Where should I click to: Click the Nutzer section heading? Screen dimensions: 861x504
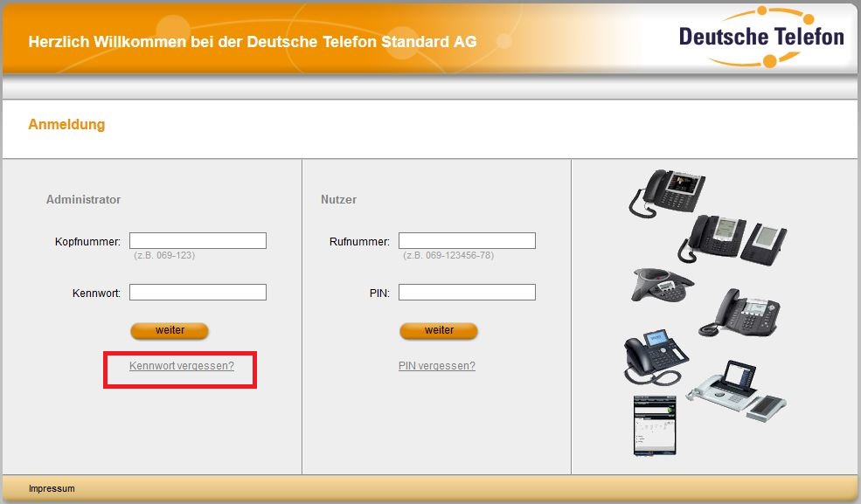339,200
